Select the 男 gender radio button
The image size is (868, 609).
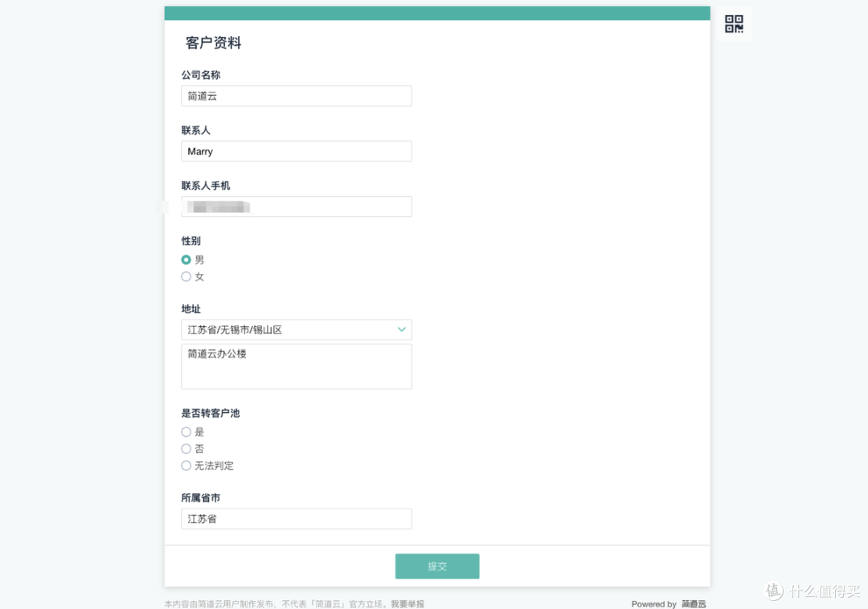pos(186,260)
